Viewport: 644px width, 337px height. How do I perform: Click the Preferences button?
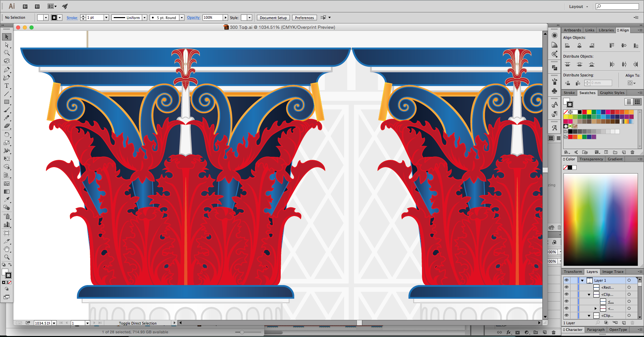point(304,18)
